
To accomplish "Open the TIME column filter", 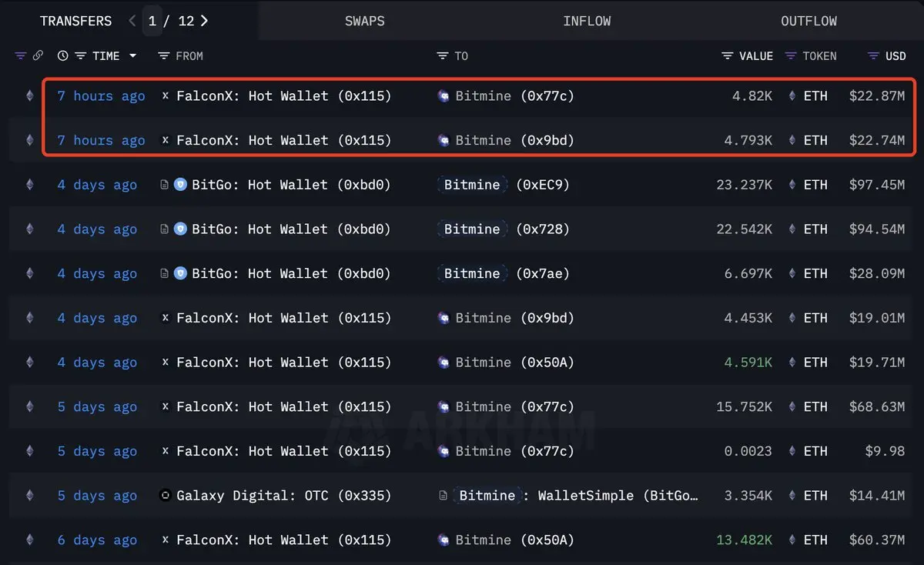I will tap(80, 55).
